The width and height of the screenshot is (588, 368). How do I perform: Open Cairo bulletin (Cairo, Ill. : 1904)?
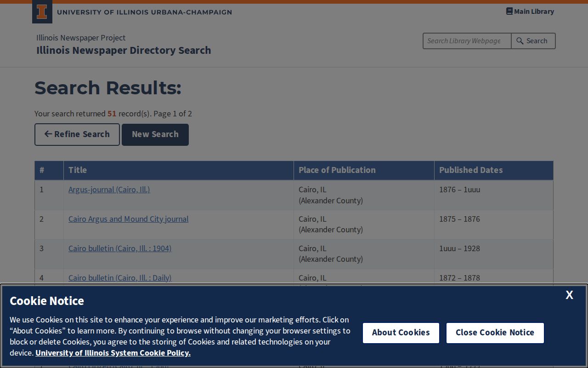point(120,248)
